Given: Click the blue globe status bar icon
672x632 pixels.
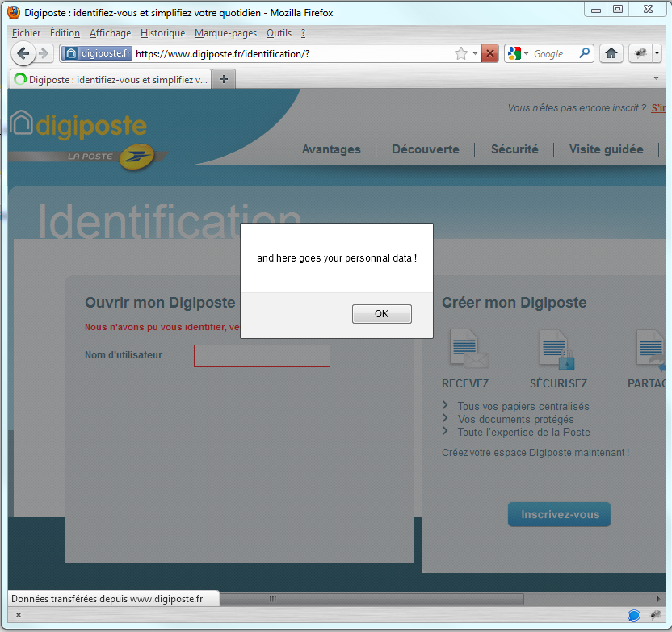Looking at the screenshot, I should point(633,615).
